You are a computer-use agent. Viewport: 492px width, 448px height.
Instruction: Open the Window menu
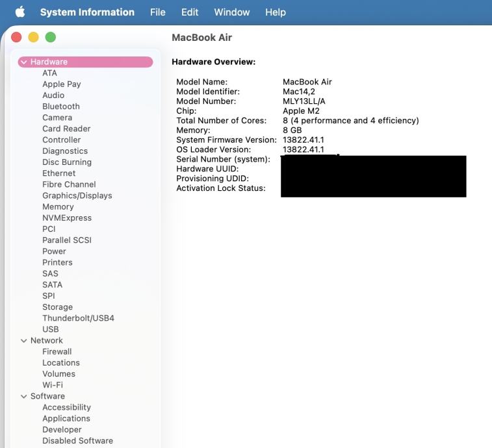tap(232, 12)
